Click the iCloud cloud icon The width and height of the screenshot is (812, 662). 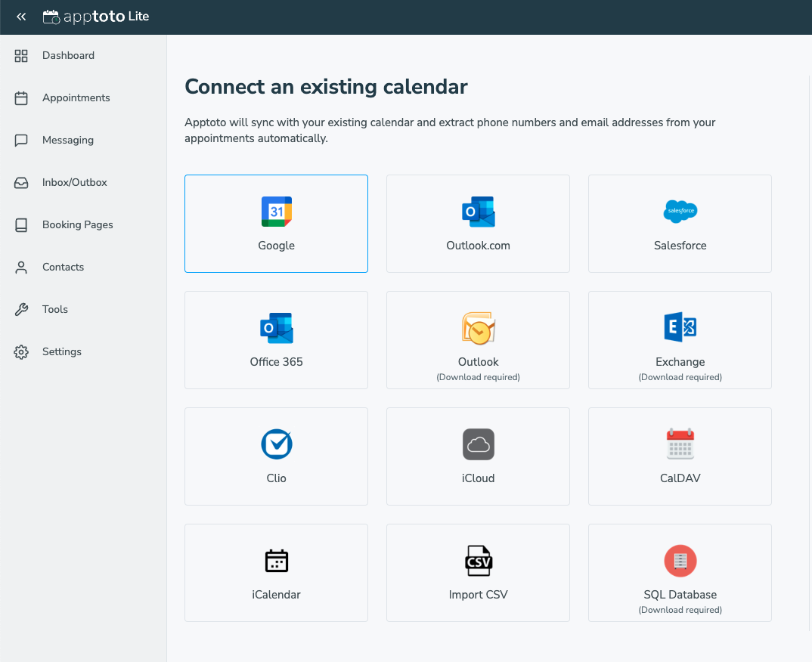click(479, 444)
